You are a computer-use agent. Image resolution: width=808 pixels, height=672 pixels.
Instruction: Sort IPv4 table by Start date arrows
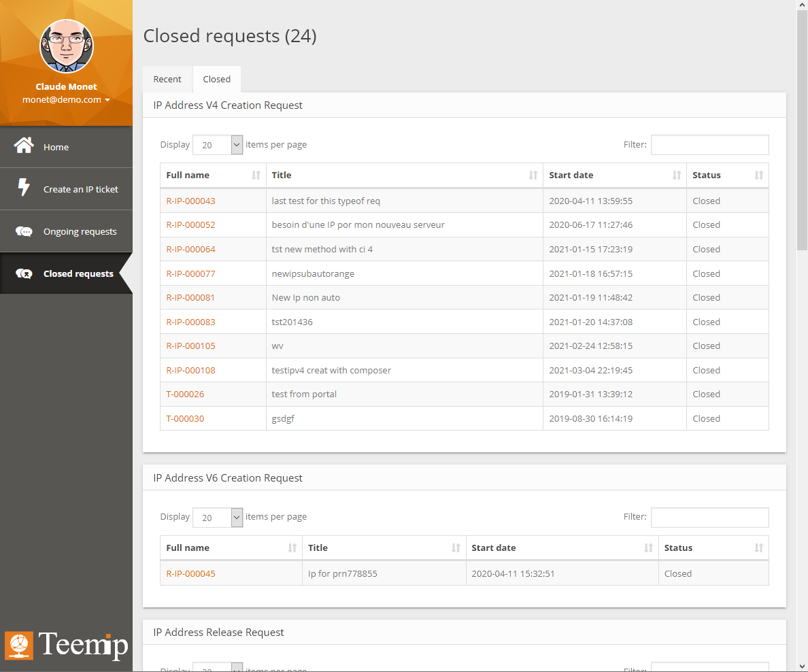tap(676, 175)
